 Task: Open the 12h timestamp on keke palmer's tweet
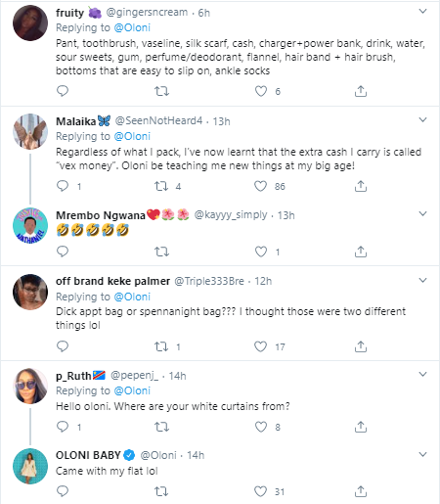[263, 281]
